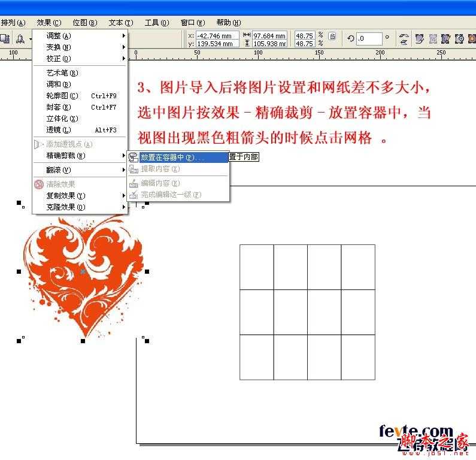Viewport: 476px width, 460px height.
Task: Click the orange bitmap icon at toolbar end
Action: point(472,39)
